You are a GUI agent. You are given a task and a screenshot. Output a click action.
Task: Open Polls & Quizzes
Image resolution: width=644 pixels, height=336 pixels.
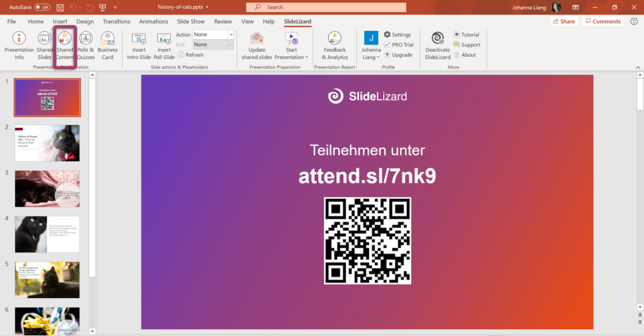[x=86, y=45]
